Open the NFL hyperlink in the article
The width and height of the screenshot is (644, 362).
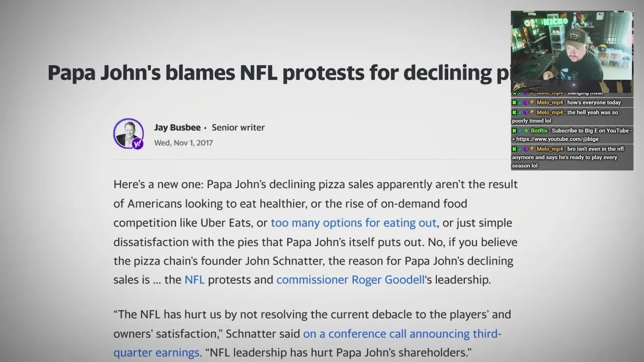point(194,280)
